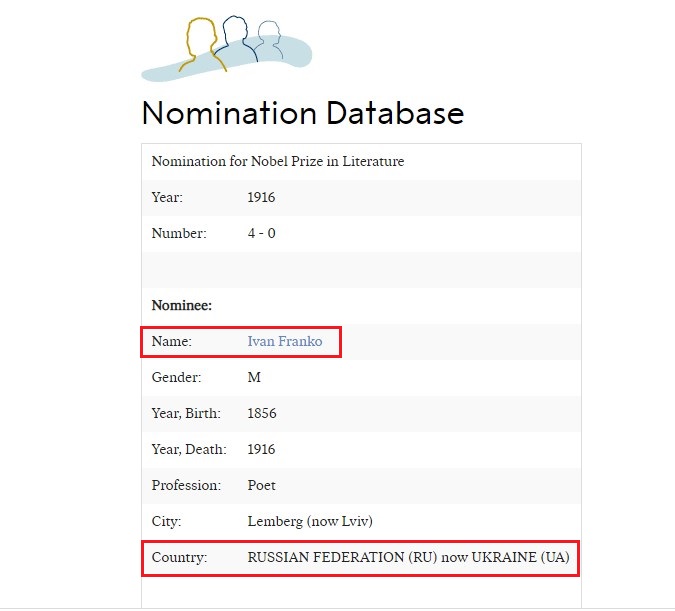Click the country value RUSSIAN FEDERATION text
The image size is (675, 611).
(x=409, y=558)
